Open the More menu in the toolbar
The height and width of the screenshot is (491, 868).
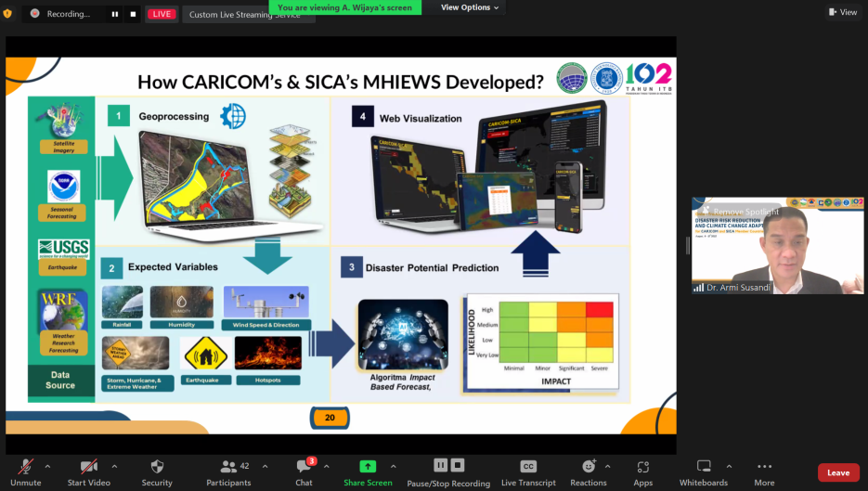click(764, 472)
